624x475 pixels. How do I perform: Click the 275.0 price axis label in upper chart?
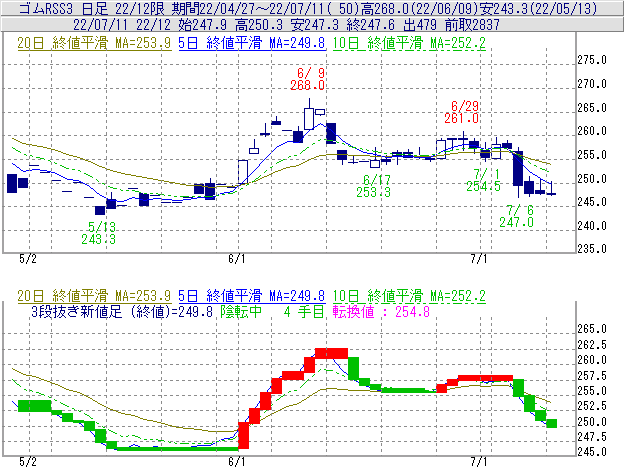592,60
